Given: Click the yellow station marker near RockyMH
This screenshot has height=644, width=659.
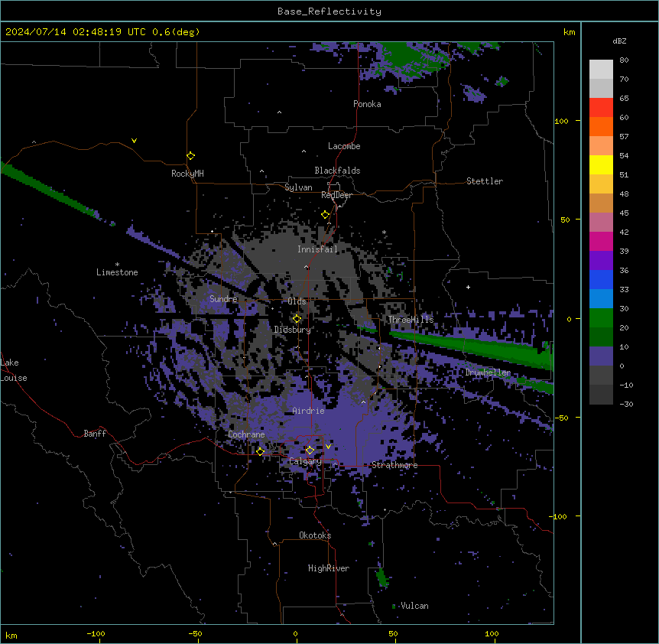Looking at the screenshot, I should pos(190,156).
